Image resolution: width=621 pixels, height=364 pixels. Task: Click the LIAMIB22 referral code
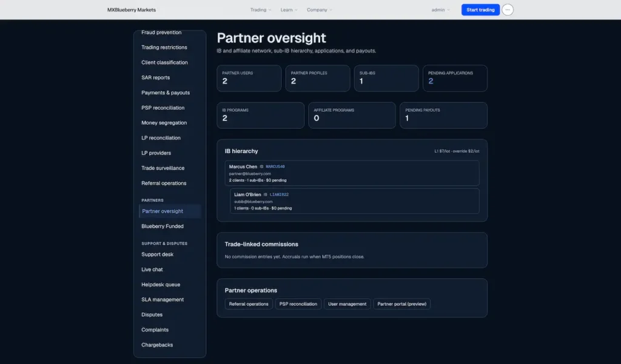[279, 194]
